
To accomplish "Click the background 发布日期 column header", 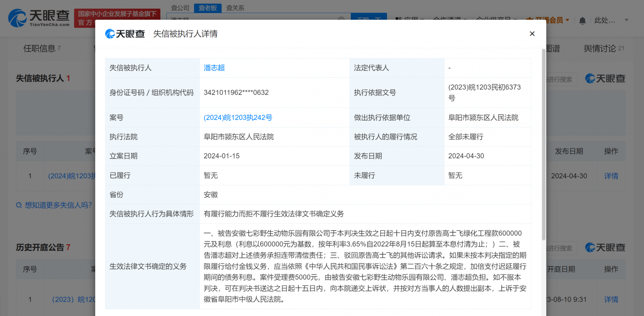I will tap(569, 151).
